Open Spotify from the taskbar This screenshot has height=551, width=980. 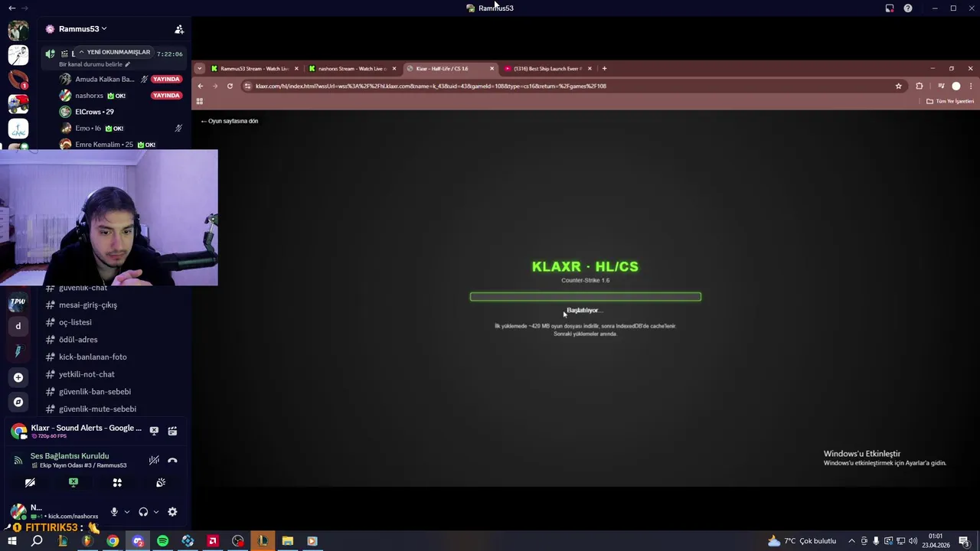[162, 541]
